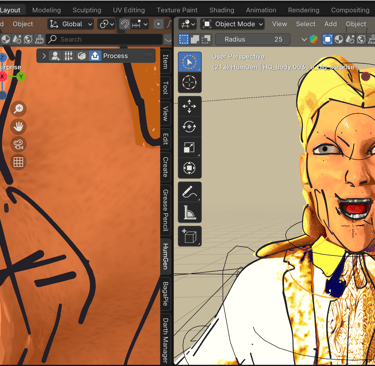
Task: Open the dropdown arrow left of the hexagon icon
Action: (x=304, y=40)
